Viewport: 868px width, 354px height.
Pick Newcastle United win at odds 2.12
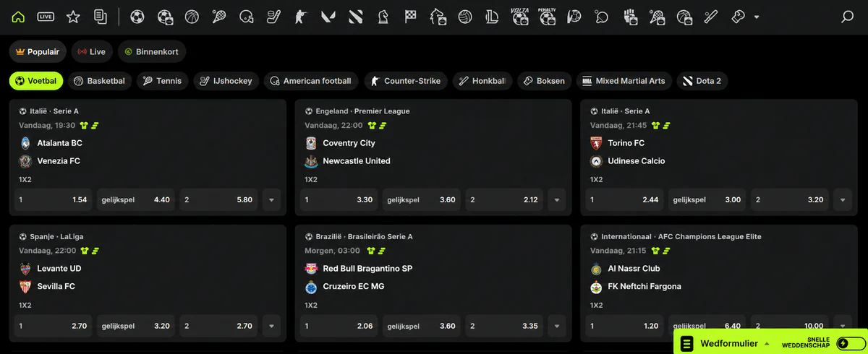coord(504,199)
